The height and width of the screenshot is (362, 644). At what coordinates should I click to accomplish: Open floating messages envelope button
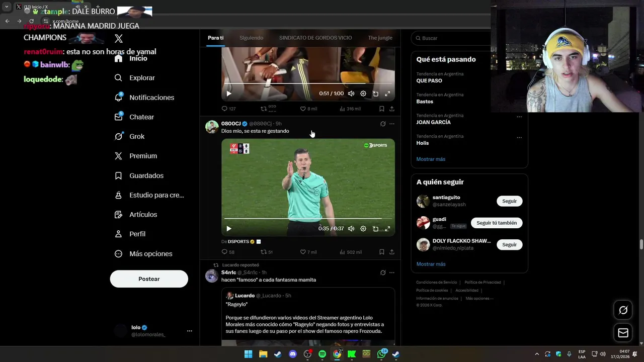point(623,333)
